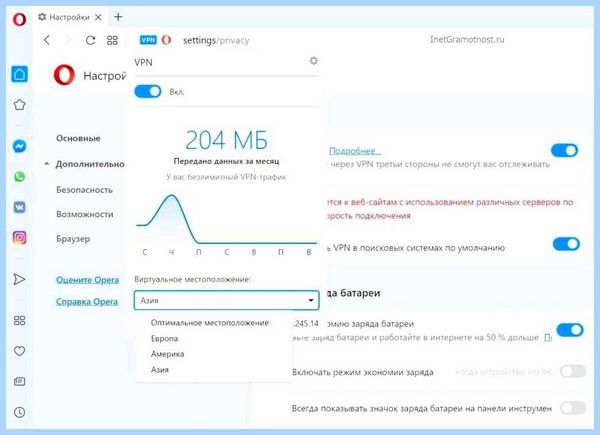The width and height of the screenshot is (600, 435).
Task: Click the peak of the usage graph
Action: pyautogui.click(x=172, y=196)
